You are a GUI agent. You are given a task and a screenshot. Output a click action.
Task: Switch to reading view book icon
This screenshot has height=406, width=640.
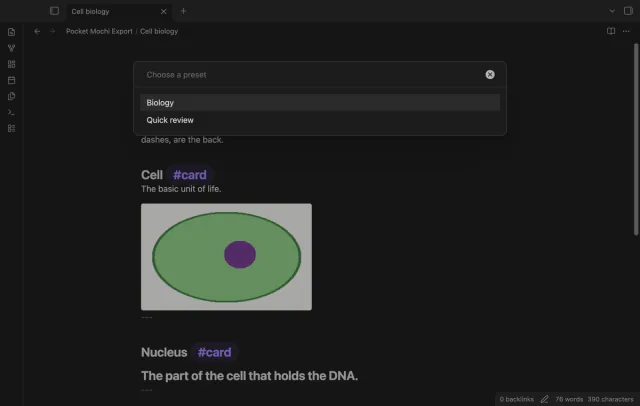611,31
